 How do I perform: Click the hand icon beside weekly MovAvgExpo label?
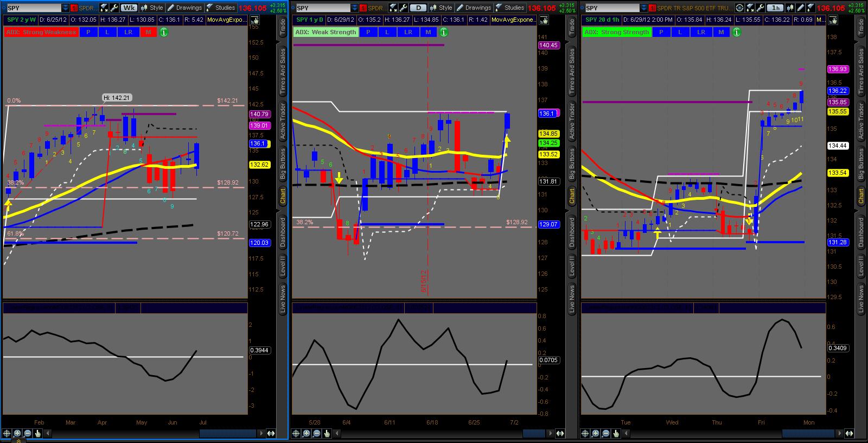(254, 20)
